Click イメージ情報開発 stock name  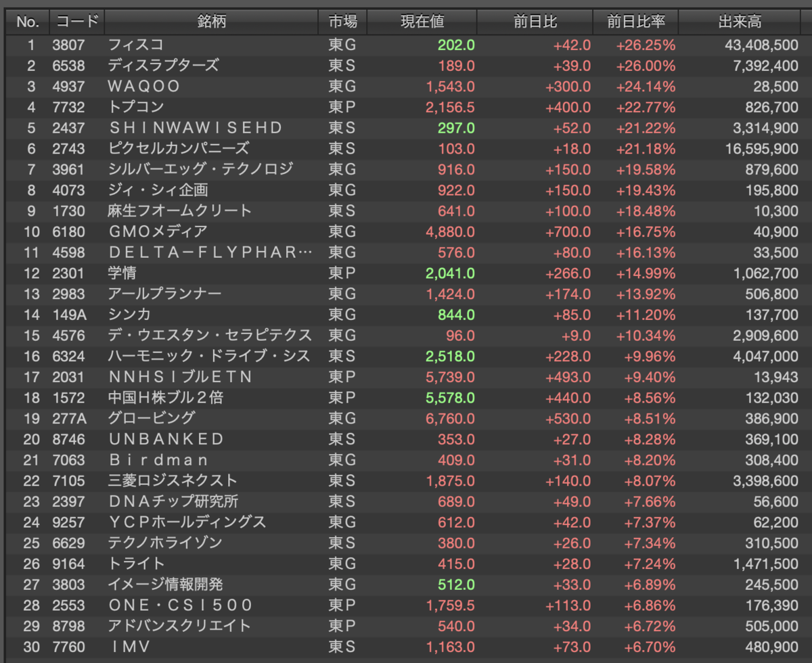click(x=165, y=584)
